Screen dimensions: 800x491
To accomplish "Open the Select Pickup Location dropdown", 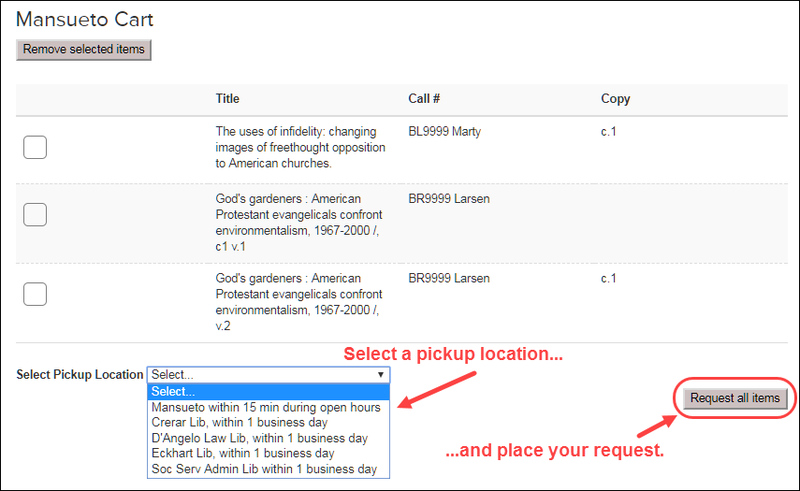I will (x=268, y=375).
